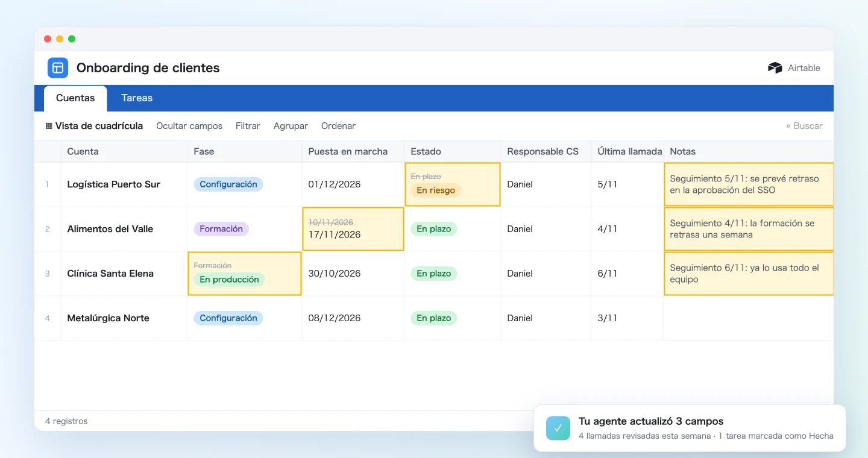The height and width of the screenshot is (458, 868).
Task: Click the blue table app icon
Action: tap(58, 67)
